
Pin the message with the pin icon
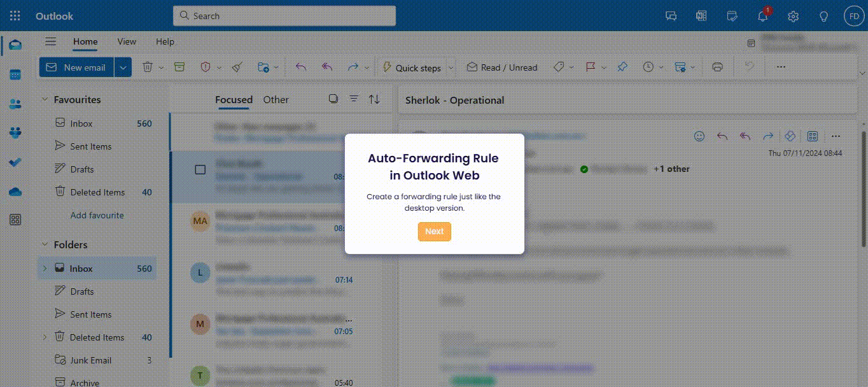click(x=622, y=67)
